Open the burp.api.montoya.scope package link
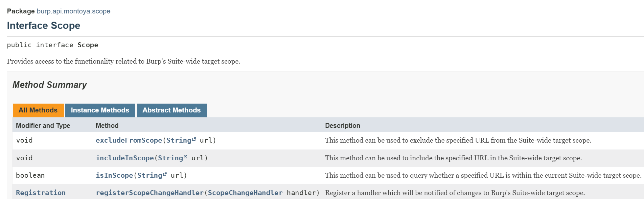This screenshot has width=644, height=199. [x=74, y=11]
